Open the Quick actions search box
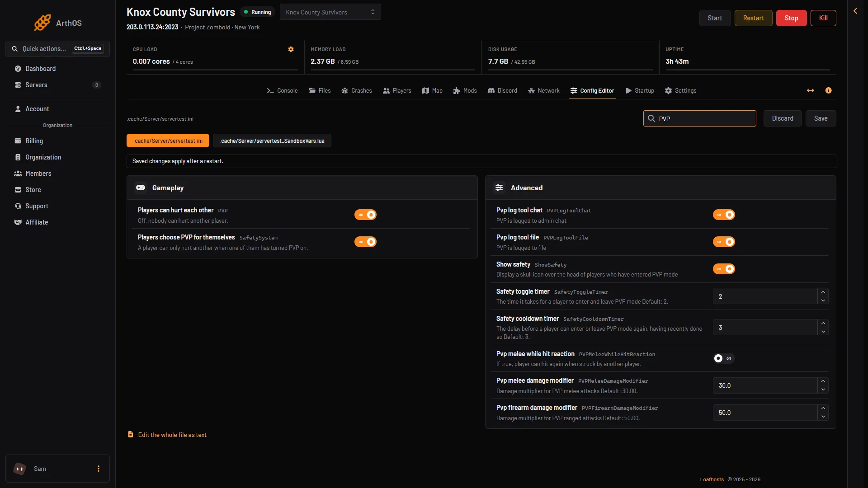 (57, 49)
